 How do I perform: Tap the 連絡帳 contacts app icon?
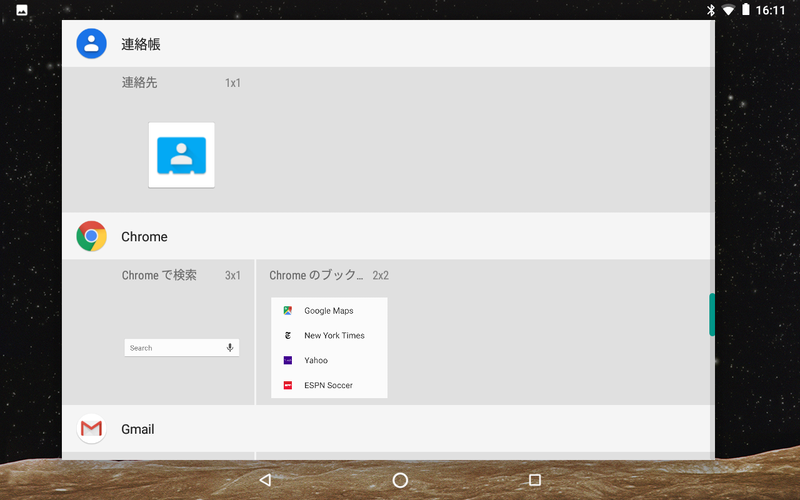[x=91, y=43]
